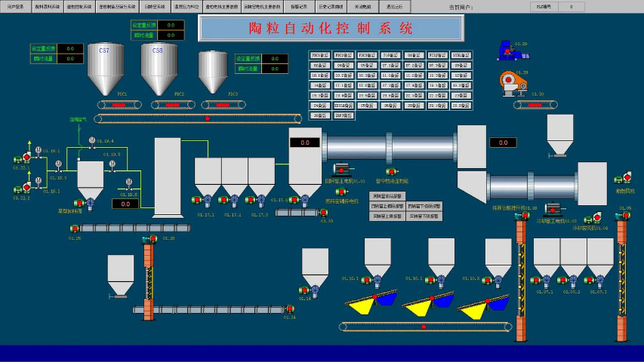
Task: Click rotary feeder 01.17.1
Action: point(202,201)
